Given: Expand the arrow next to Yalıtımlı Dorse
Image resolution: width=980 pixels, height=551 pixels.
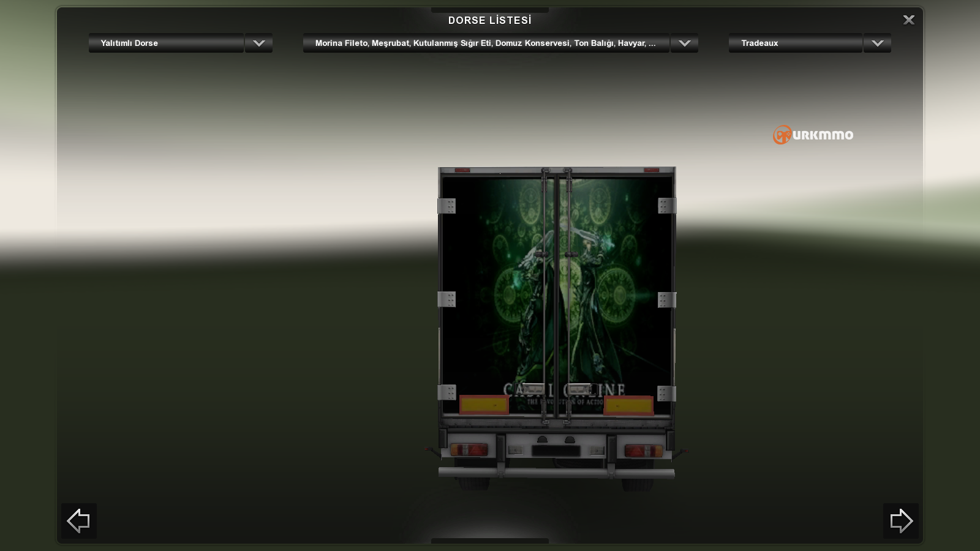Looking at the screenshot, I should [x=259, y=43].
